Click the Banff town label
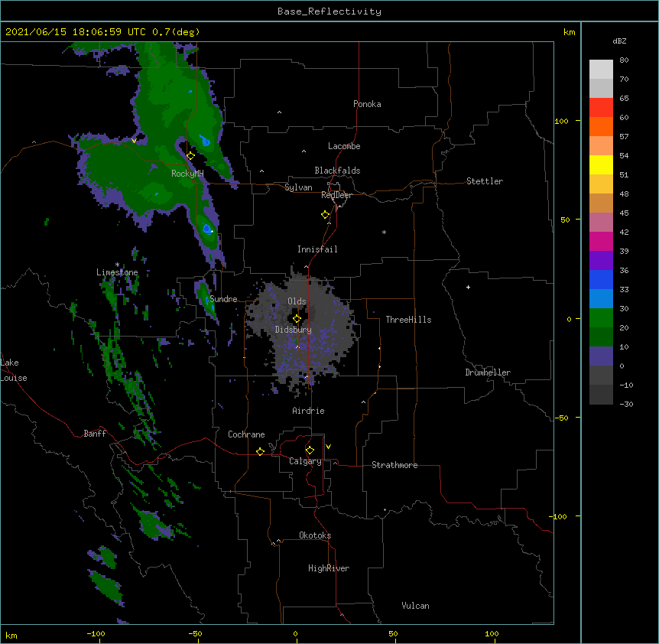 (95, 434)
